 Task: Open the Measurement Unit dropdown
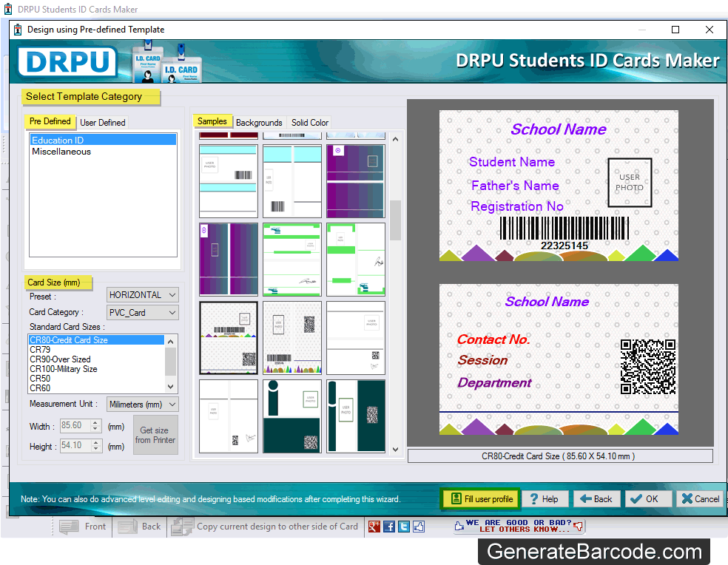pyautogui.click(x=142, y=404)
